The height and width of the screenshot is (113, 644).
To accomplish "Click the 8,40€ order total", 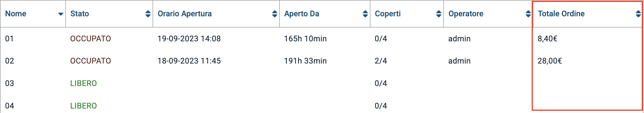I will click(547, 39).
